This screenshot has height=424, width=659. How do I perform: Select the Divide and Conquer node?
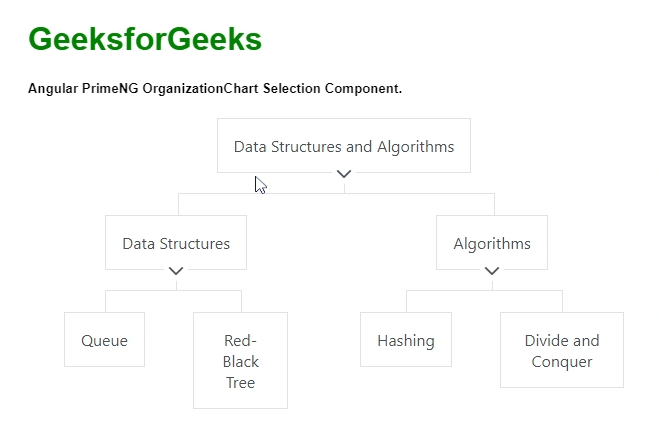(x=562, y=351)
